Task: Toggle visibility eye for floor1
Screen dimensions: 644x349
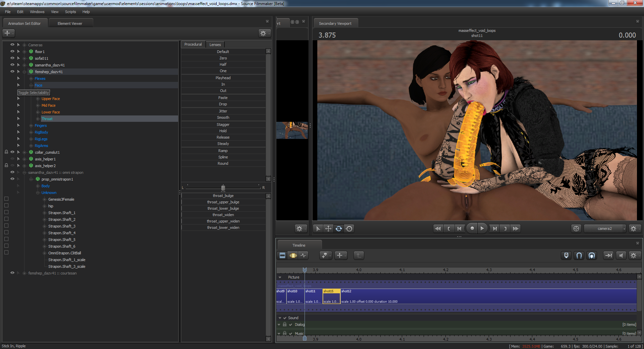Action: tap(12, 51)
